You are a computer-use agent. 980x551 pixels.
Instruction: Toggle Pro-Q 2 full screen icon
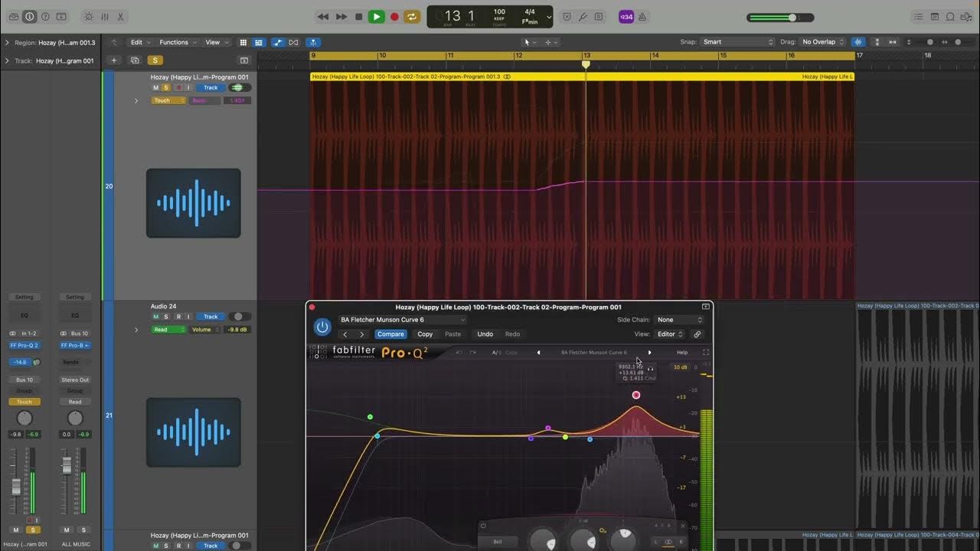tap(706, 353)
